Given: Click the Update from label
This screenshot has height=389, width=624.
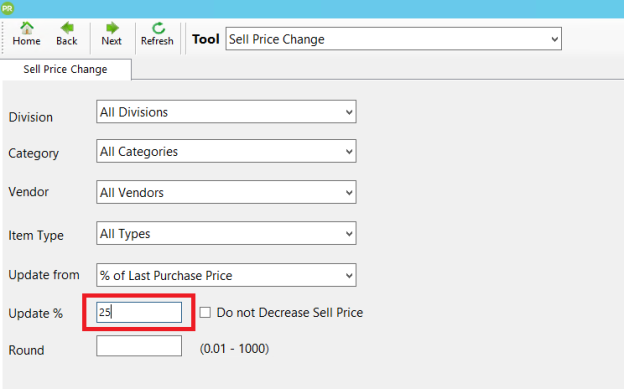Looking at the screenshot, I should point(44,275).
